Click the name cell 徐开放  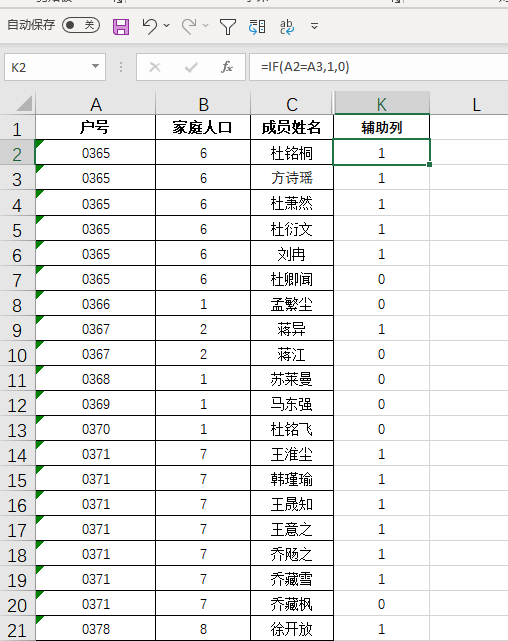click(292, 629)
